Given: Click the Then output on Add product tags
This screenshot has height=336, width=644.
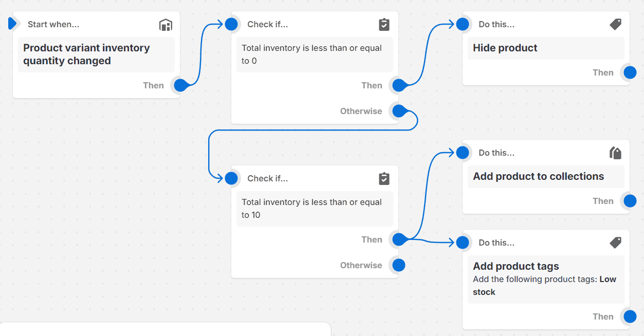Looking at the screenshot, I should (x=630, y=316).
